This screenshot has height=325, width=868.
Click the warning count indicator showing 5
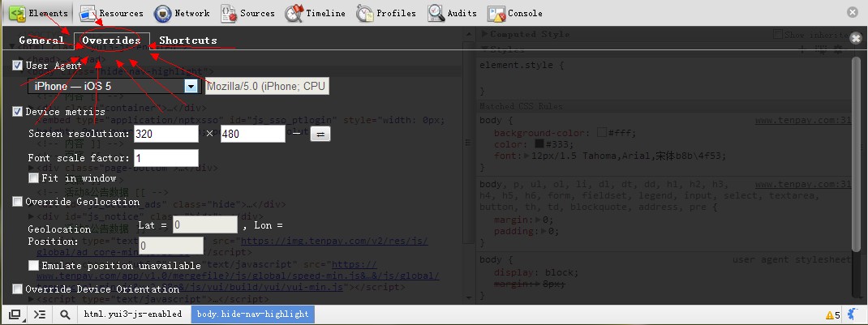833,315
